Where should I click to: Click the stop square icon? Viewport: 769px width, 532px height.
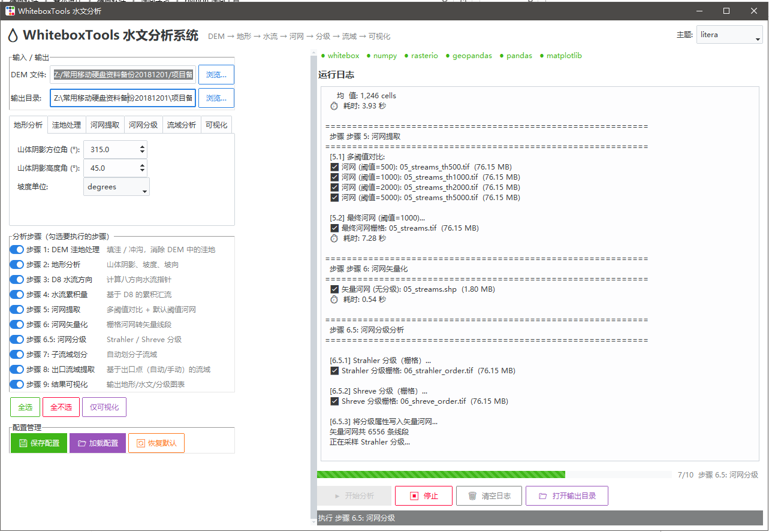pyautogui.click(x=414, y=496)
